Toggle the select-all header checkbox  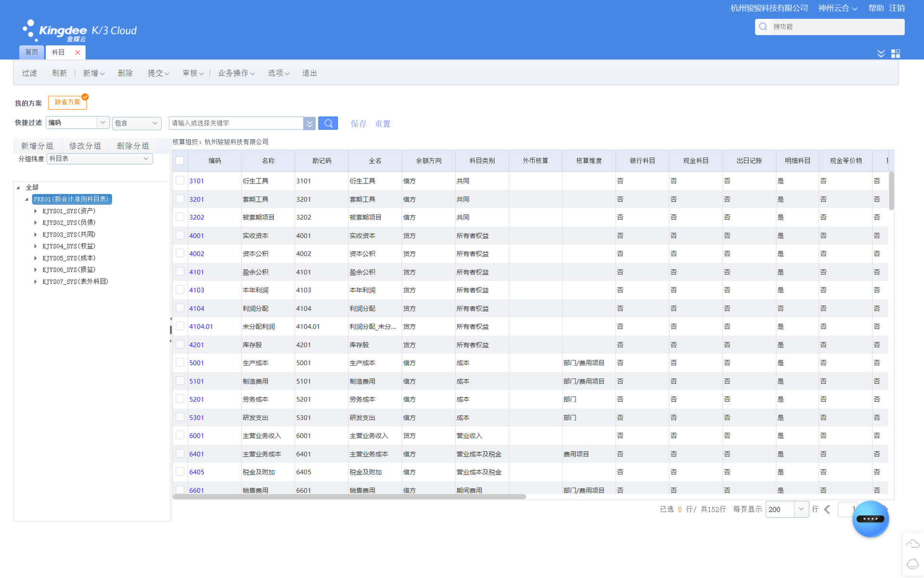coord(180,160)
